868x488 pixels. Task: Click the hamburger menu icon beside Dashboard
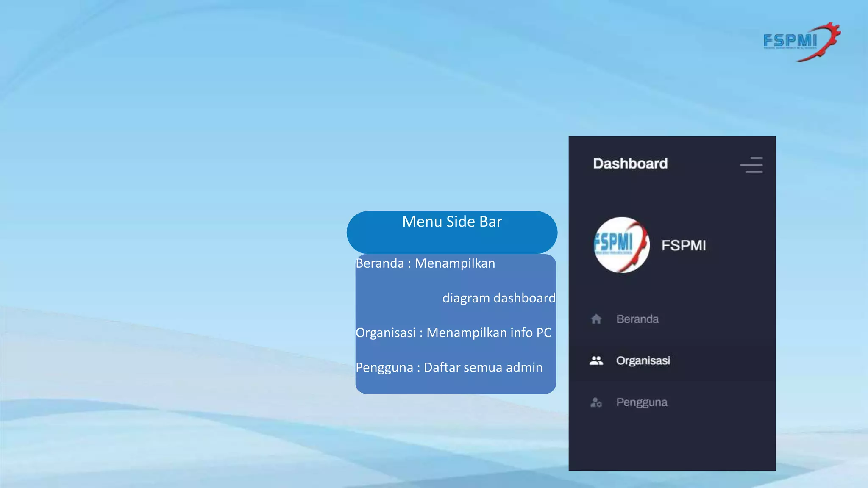coord(751,165)
